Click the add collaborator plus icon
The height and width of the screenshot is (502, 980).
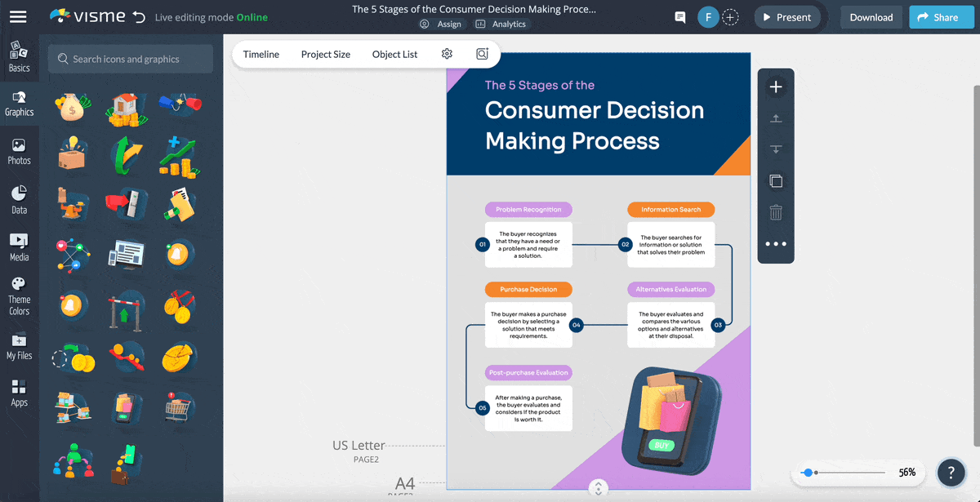coord(730,17)
